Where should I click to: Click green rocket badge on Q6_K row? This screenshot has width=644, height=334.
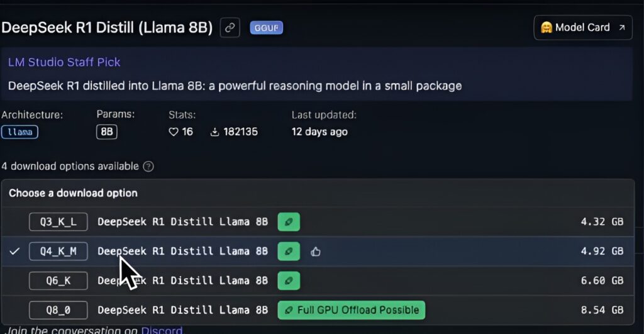point(289,281)
